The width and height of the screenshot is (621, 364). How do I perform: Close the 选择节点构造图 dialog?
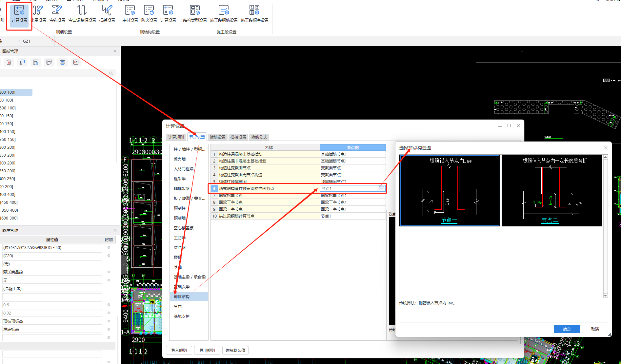point(606,148)
